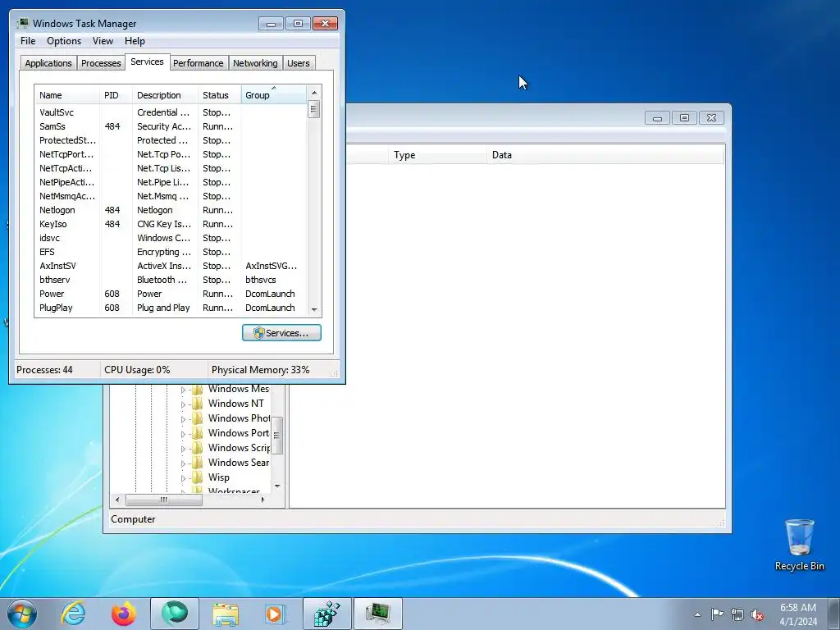The image size is (840, 630).
Task: Open the Windows Start menu orb
Action: pyautogui.click(x=22, y=614)
